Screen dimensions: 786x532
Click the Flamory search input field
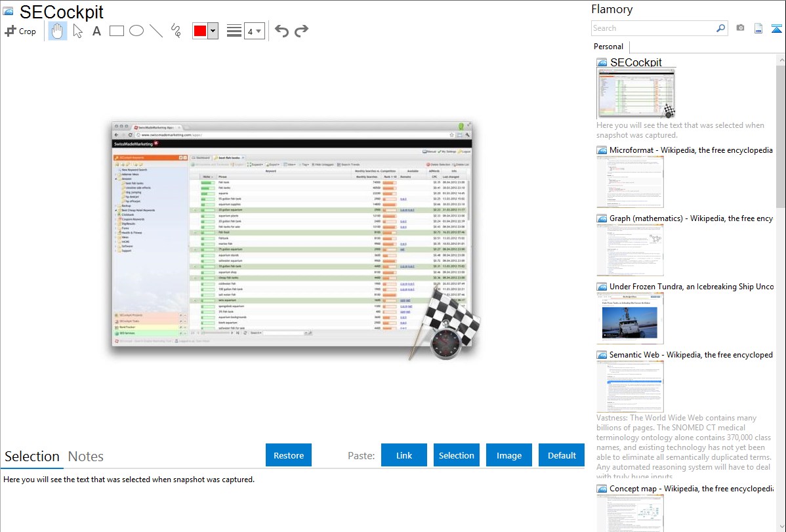coord(652,28)
